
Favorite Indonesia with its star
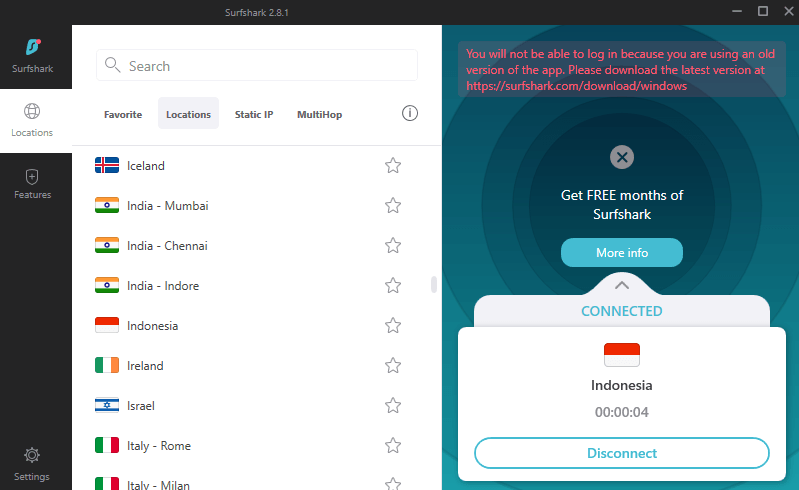click(393, 325)
